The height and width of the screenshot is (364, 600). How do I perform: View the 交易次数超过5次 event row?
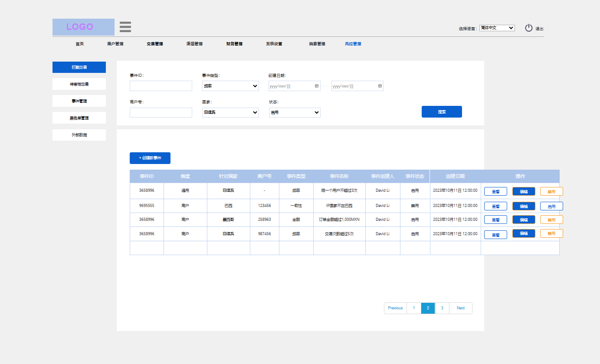495,235
